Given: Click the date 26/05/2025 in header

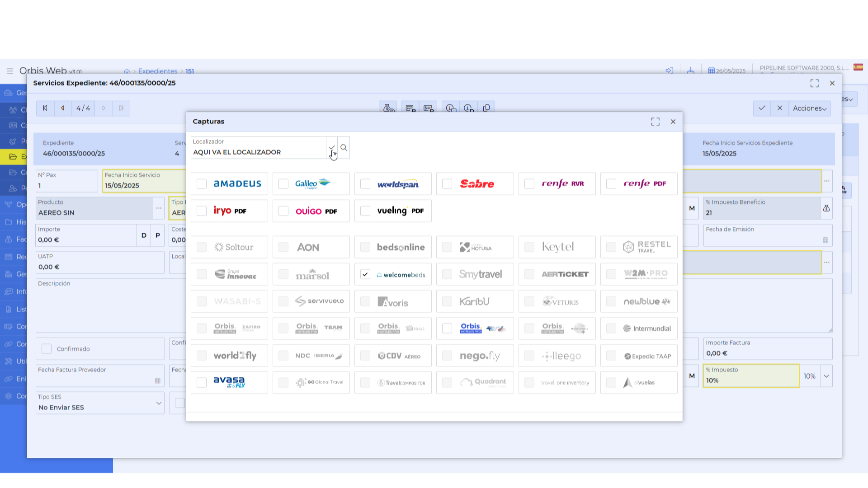Looking at the screenshot, I should [x=731, y=71].
